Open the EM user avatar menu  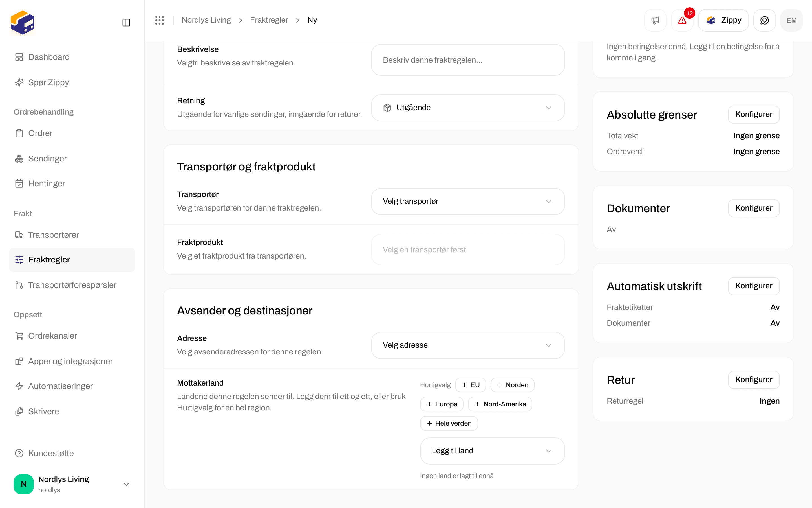click(791, 20)
